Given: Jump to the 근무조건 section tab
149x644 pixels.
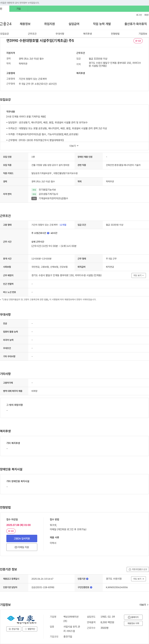Looking at the screenshot, I should pos(32,34).
